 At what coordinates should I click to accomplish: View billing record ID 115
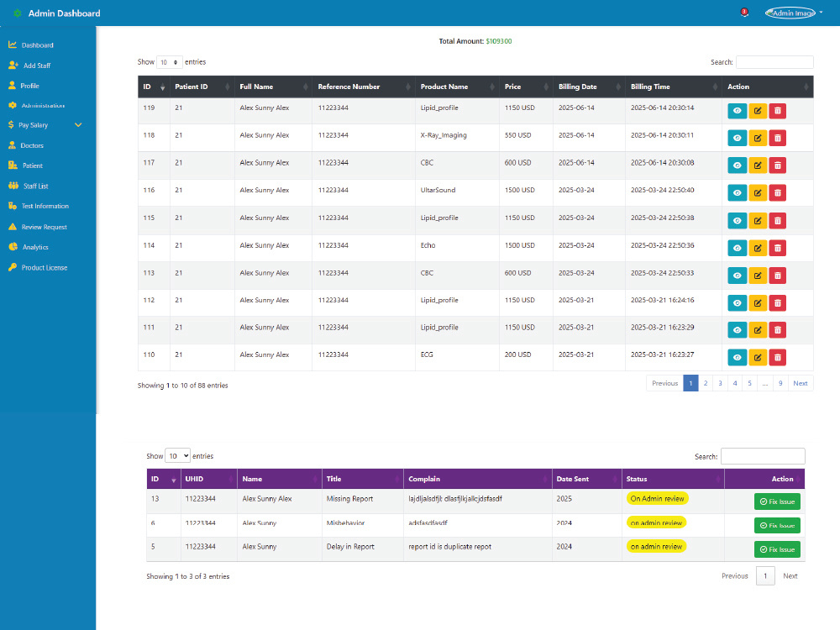click(x=738, y=221)
